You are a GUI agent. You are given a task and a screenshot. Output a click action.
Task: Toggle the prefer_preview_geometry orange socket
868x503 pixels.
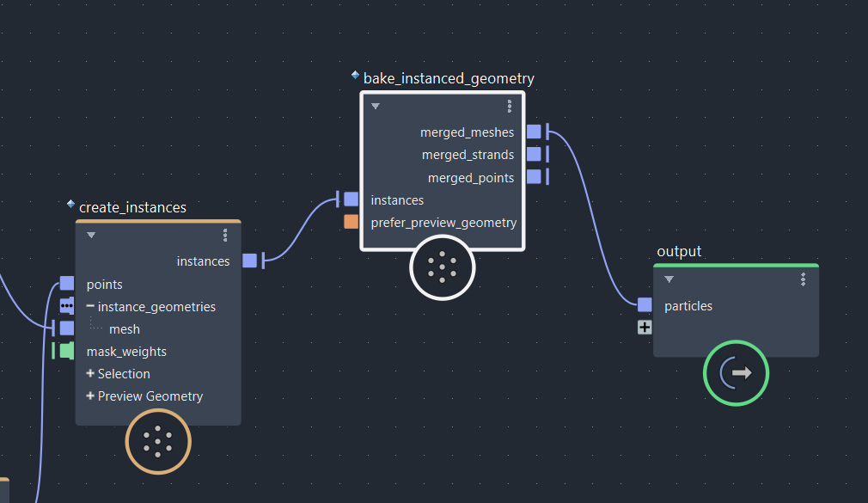pos(350,221)
